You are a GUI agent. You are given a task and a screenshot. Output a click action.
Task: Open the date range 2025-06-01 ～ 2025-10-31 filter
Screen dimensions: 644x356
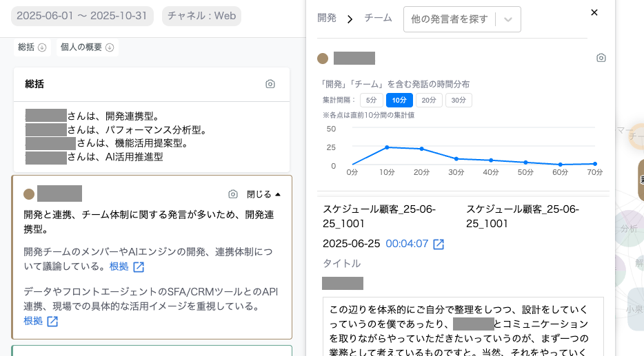82,16
